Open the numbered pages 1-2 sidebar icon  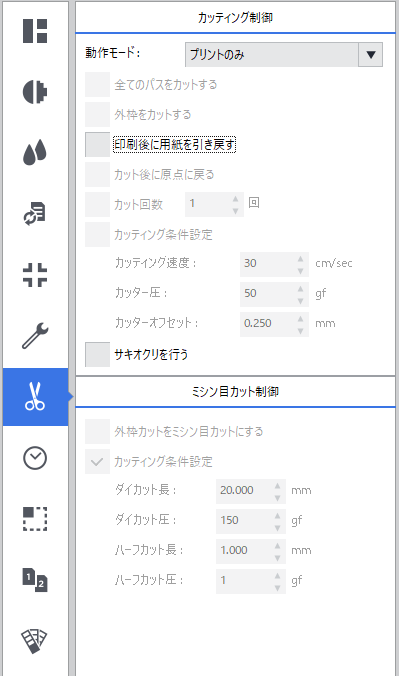35,580
